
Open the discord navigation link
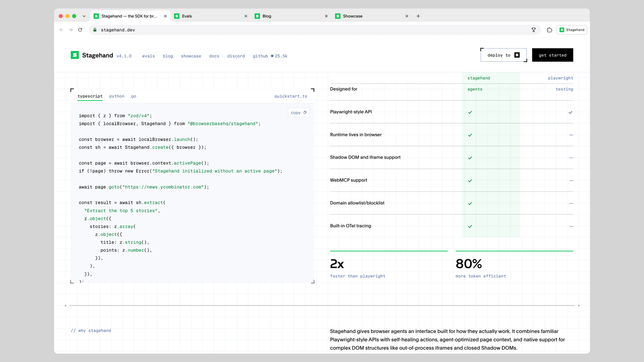pos(236,56)
